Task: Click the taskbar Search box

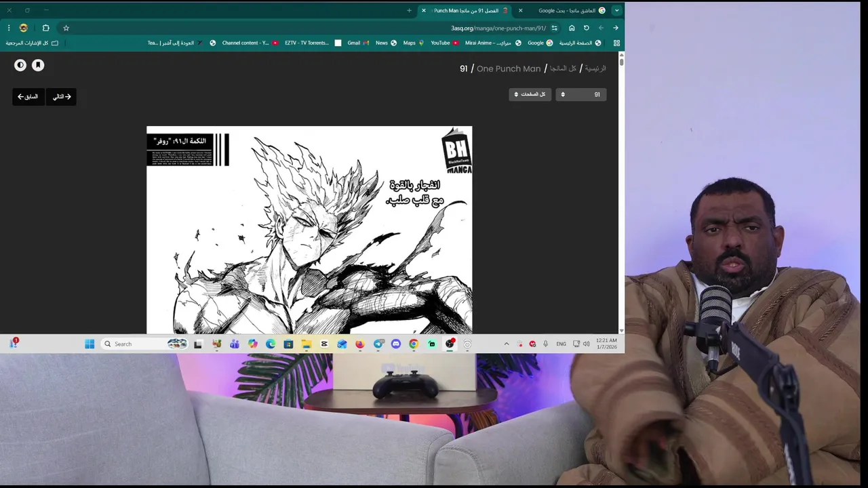Action: (144, 344)
